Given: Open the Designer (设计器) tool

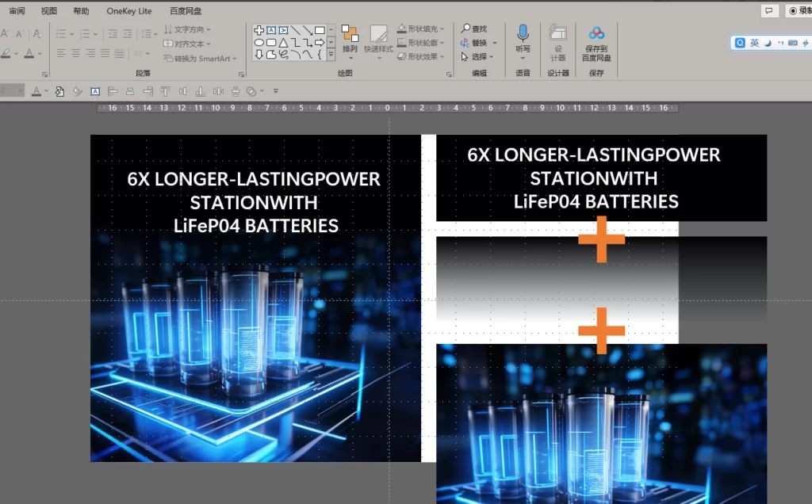Looking at the screenshot, I should click(557, 44).
